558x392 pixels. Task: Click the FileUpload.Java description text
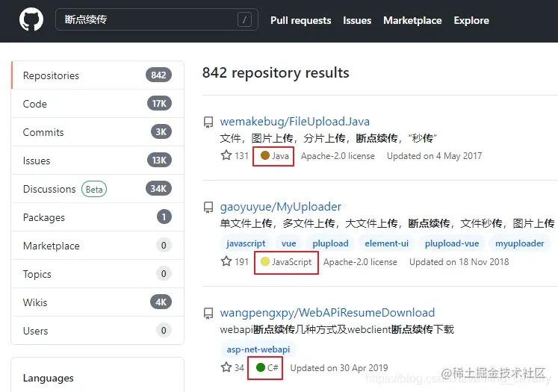click(328, 138)
